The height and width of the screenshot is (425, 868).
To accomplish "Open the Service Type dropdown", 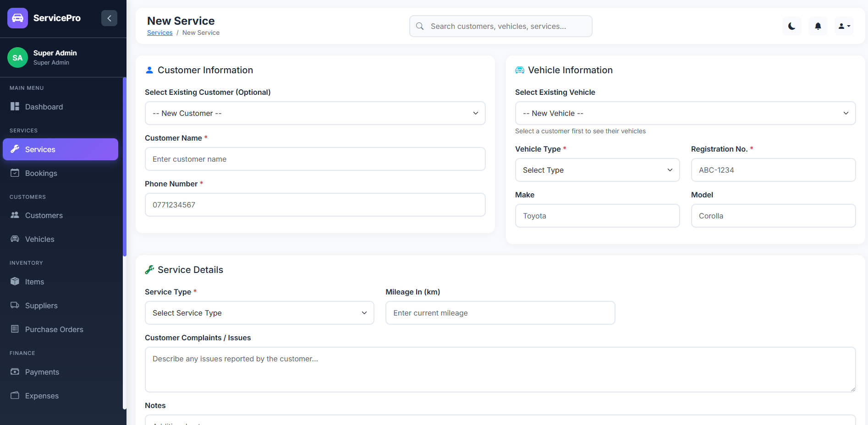I will point(259,313).
